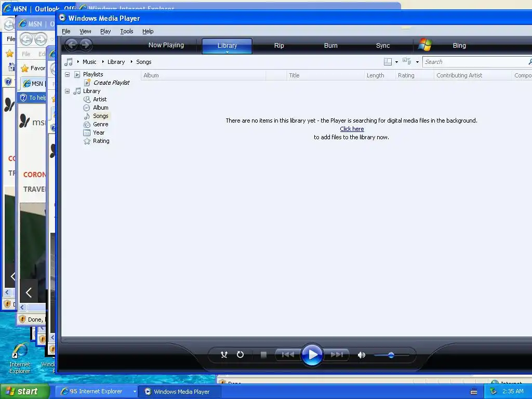The height and width of the screenshot is (399, 532).
Task: Click the 'Click here' link to add files
Action: [x=352, y=129]
